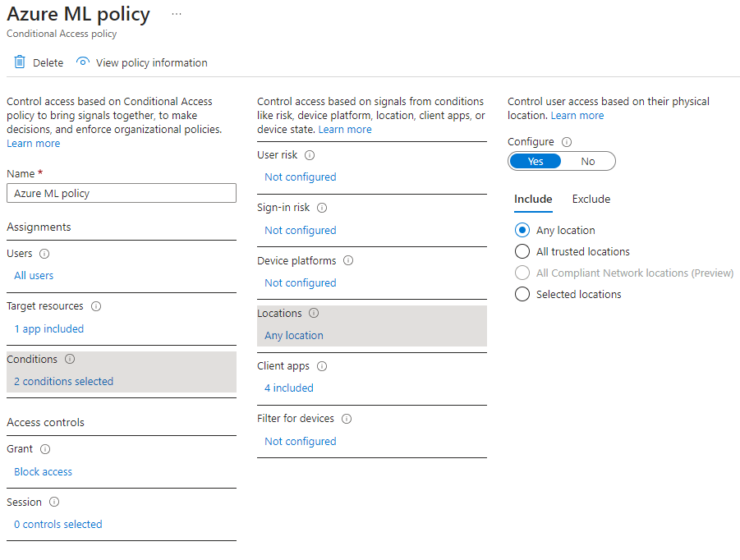Select the Any location radio button

(x=522, y=231)
